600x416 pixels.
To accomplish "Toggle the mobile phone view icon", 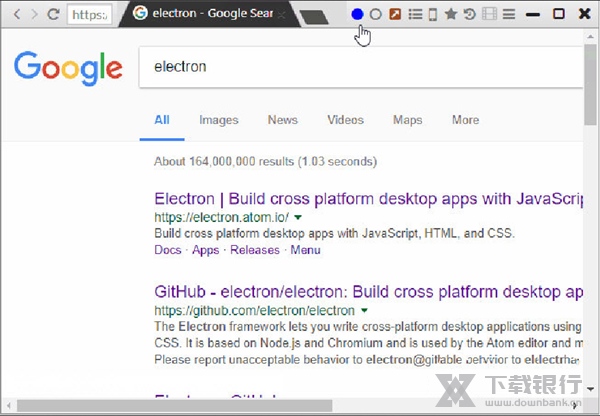I will (432, 14).
